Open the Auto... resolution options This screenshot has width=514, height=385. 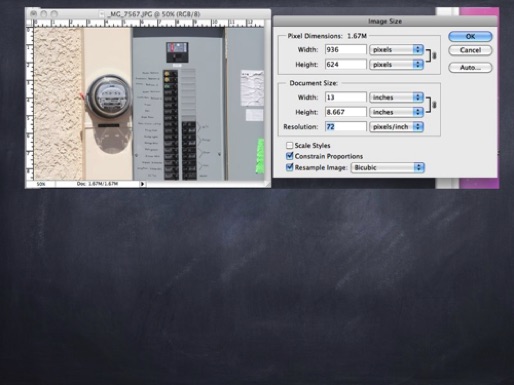coord(470,68)
